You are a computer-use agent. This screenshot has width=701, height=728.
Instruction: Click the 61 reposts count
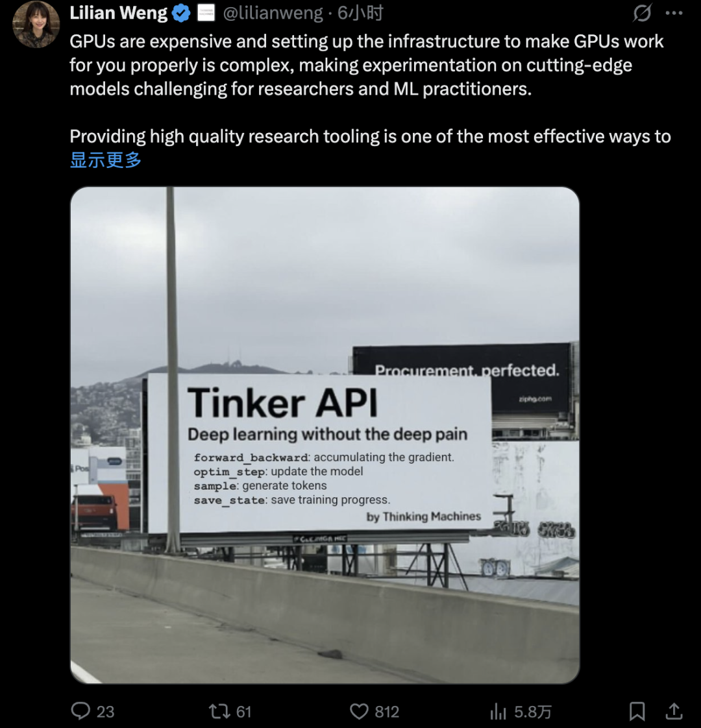tap(243, 712)
